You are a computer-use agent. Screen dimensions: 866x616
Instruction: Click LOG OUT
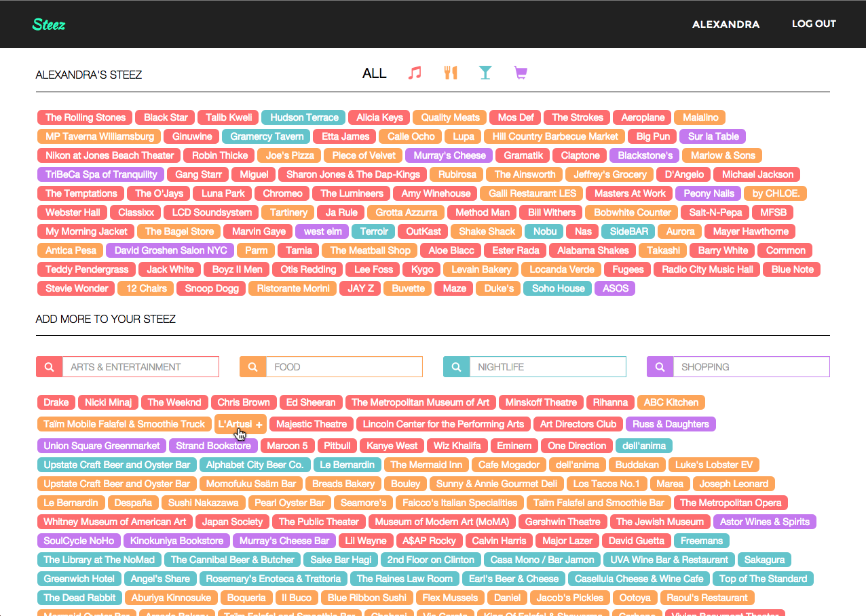coord(814,24)
